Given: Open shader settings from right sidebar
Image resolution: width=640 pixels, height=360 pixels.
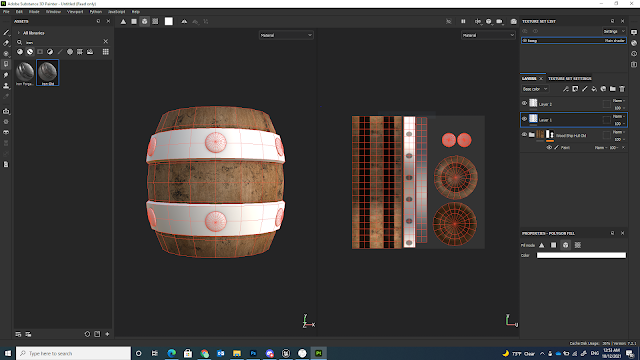Looking at the screenshot, I should pos(634,43).
